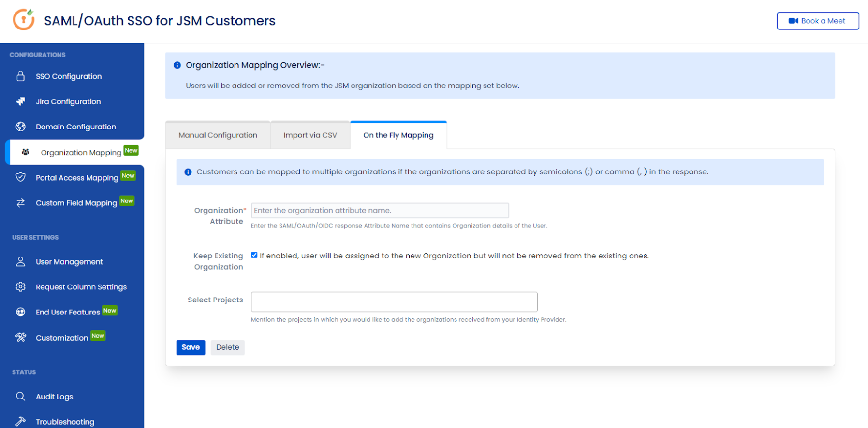Focus the Organization Attribute name field
The image size is (868, 428).
(x=380, y=211)
